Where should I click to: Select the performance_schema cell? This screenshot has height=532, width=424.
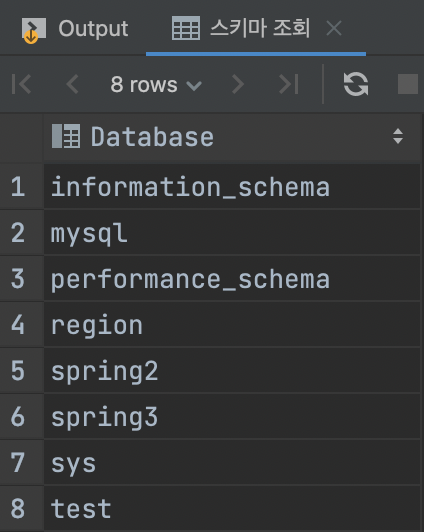(x=232, y=279)
